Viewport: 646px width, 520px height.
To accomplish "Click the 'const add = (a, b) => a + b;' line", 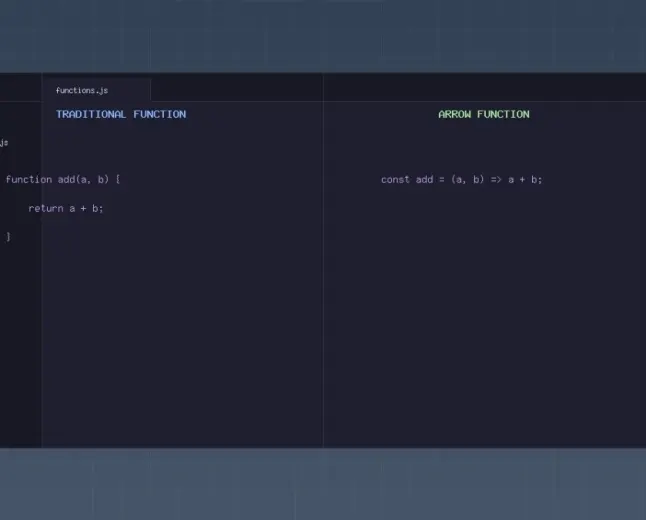I will (461, 179).
